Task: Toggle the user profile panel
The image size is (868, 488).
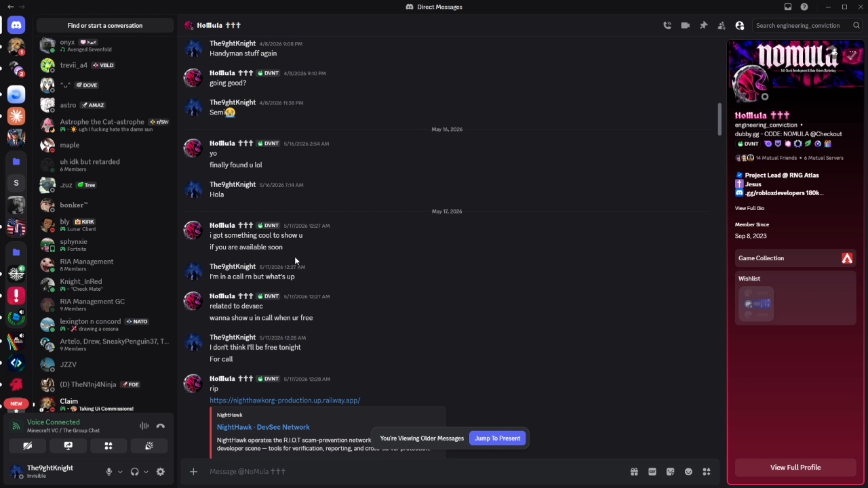Action: (x=740, y=26)
